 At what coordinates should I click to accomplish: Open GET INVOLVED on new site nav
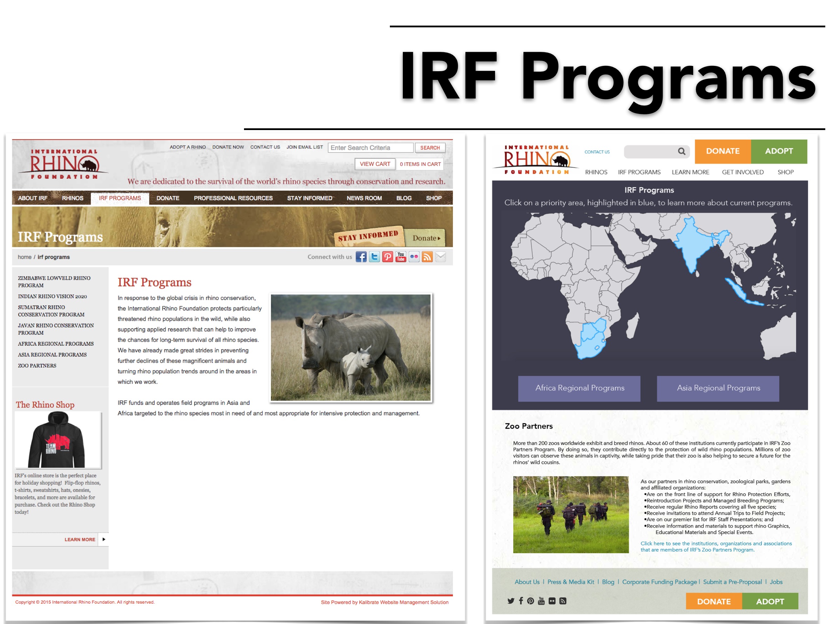pyautogui.click(x=743, y=172)
